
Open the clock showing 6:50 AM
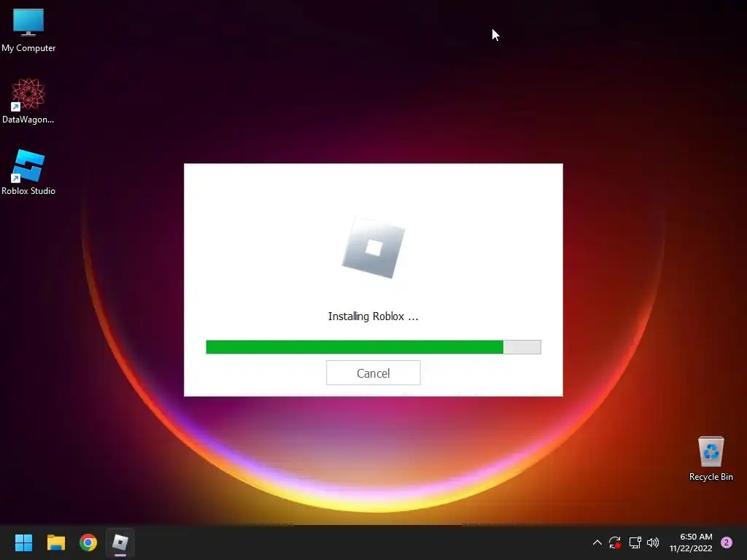tap(691, 542)
